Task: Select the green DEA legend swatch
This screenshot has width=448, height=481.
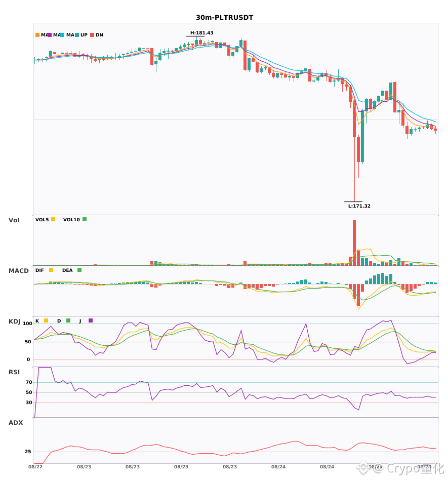Action: tap(79, 270)
